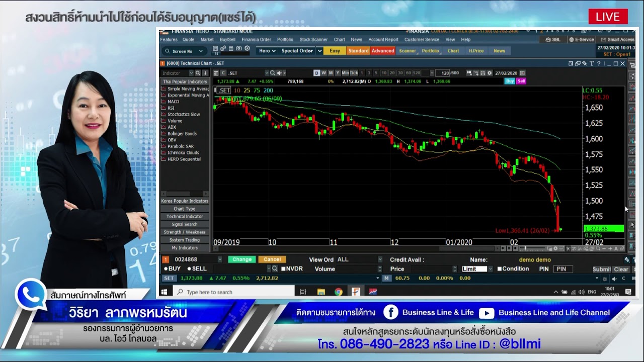Open the Help menu

coord(466,40)
